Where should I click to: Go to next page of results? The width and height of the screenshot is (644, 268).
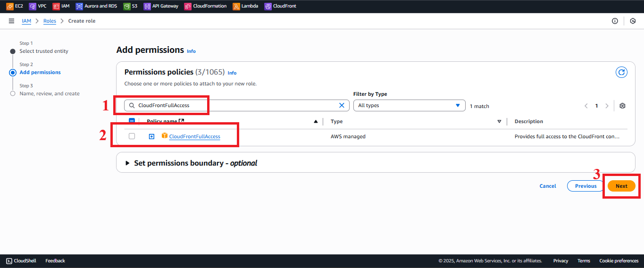click(x=607, y=106)
